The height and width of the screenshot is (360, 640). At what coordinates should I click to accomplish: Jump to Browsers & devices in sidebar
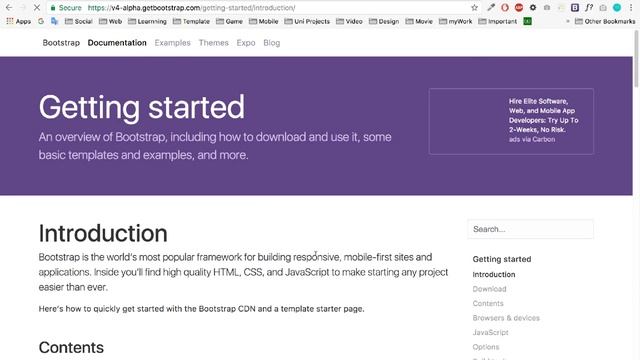[506, 318]
